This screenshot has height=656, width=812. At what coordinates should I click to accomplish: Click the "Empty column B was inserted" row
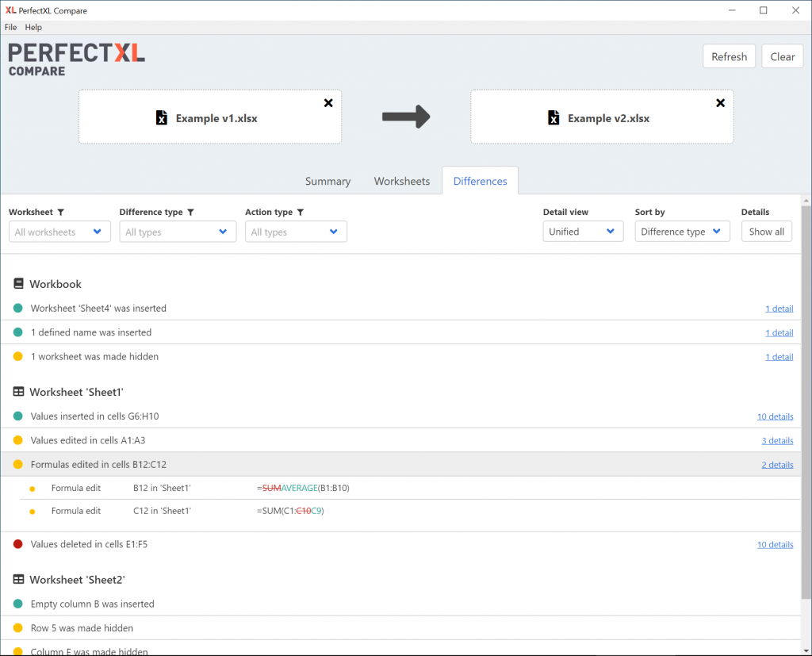[x=400, y=604]
